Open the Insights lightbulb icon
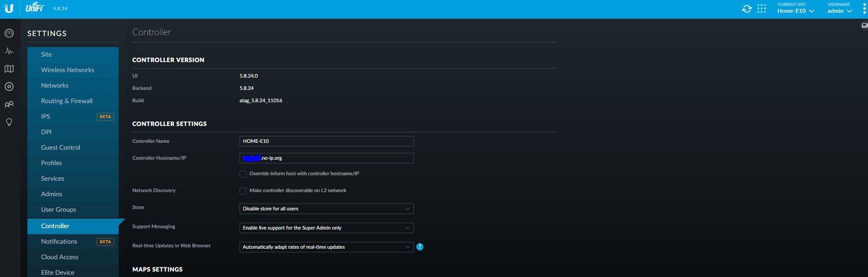 pyautogui.click(x=9, y=122)
